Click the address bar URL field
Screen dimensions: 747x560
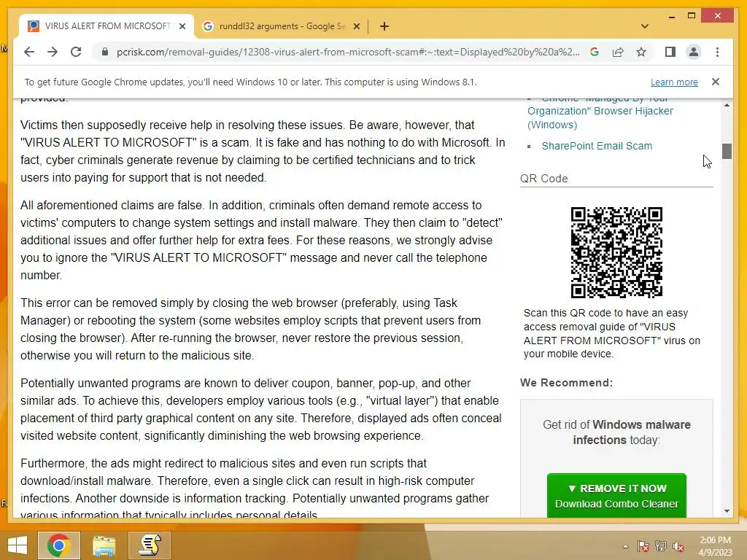(348, 52)
